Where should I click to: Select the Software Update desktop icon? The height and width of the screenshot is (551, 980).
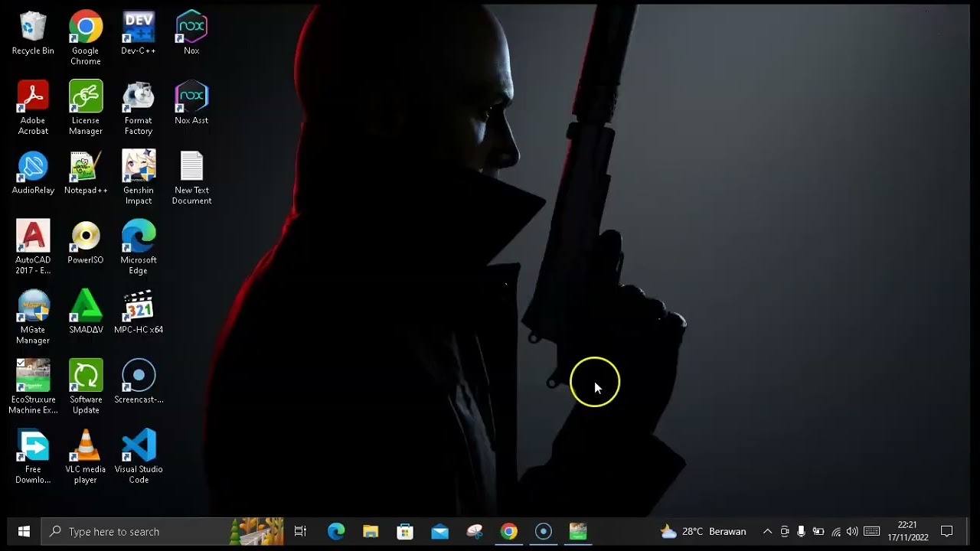point(86,386)
